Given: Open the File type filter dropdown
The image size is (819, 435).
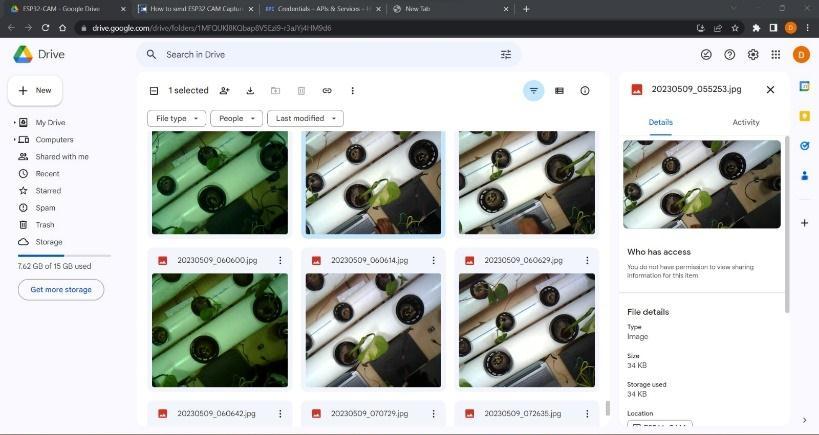Looking at the screenshot, I should (x=177, y=119).
